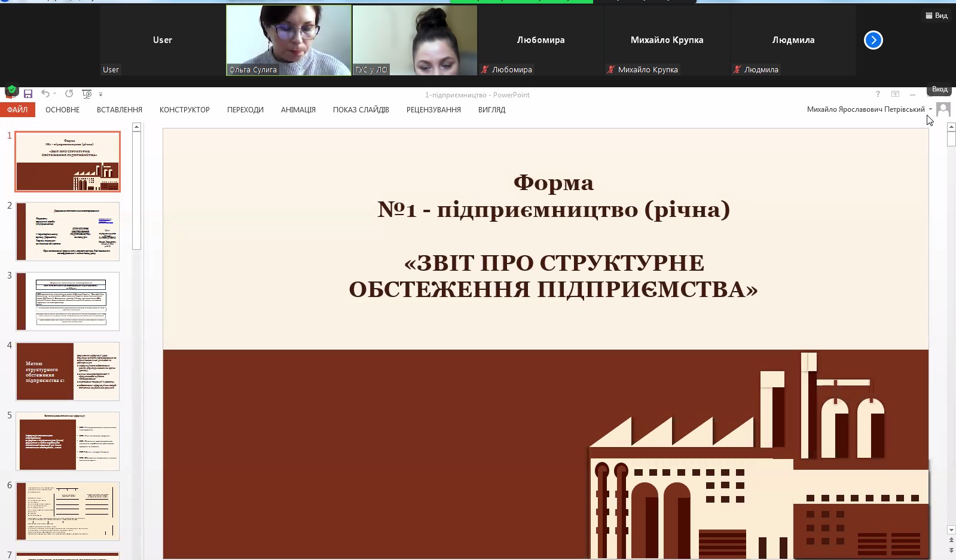Click the slide title text Форма №1 - підприємництво
The width and height of the screenshot is (956, 560).
pos(554,196)
